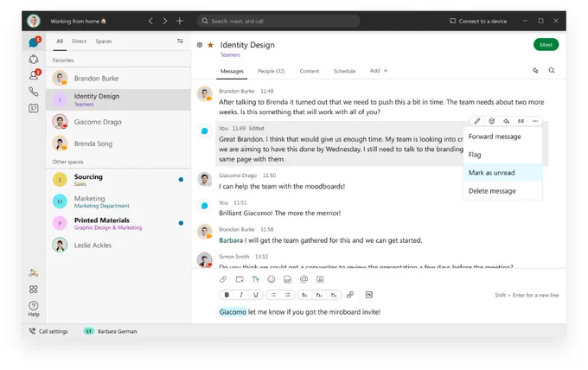Click Connect to a device
Screen dimensions: 588x370
pyautogui.click(x=478, y=21)
